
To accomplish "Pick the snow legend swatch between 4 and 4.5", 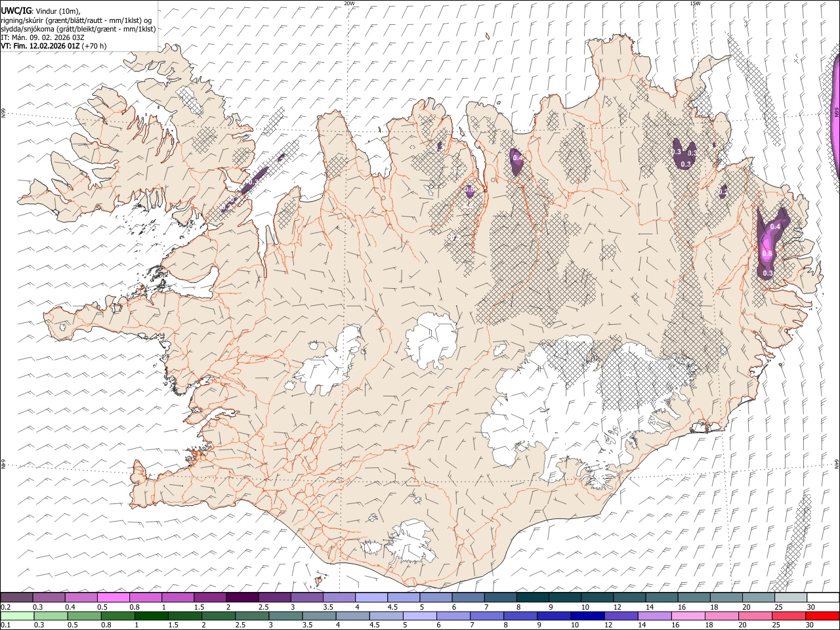I will point(371,597).
